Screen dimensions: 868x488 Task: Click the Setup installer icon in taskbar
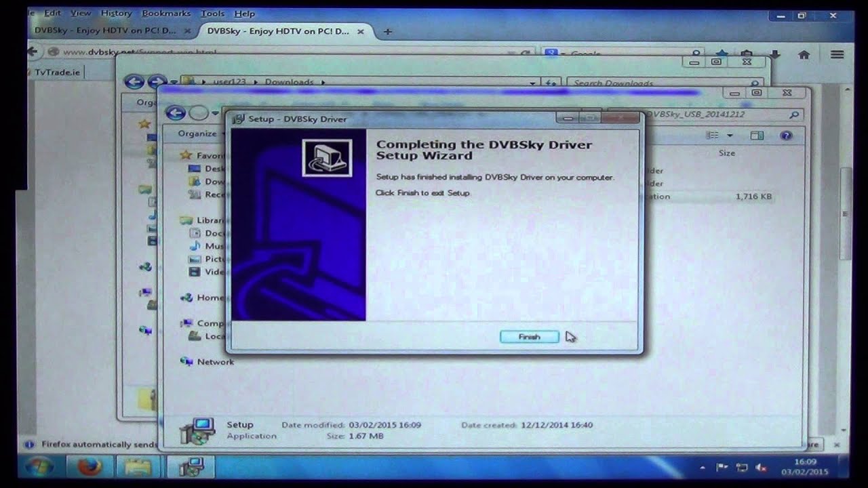(191, 467)
